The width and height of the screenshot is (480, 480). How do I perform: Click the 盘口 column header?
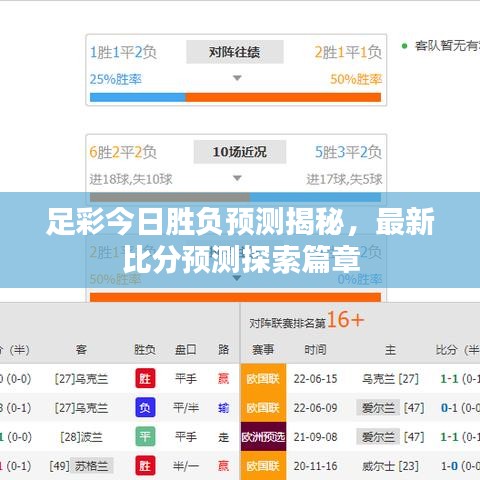(x=186, y=350)
